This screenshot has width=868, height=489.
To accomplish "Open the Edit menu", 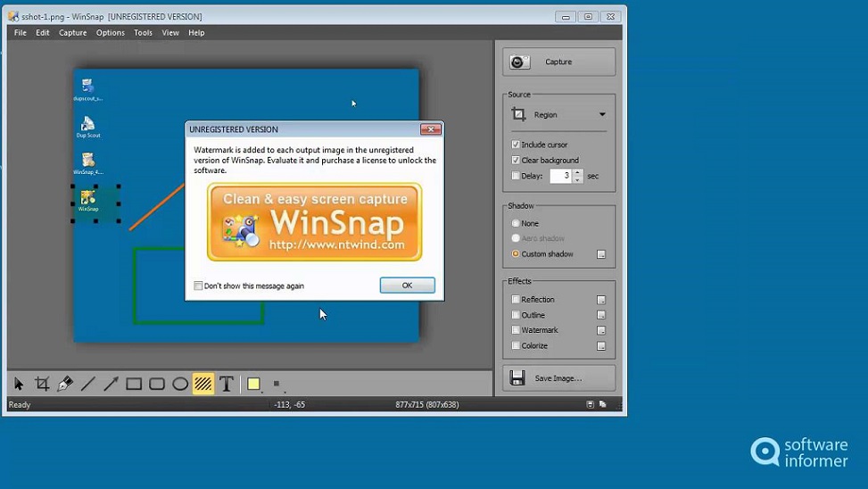I will [x=43, y=33].
